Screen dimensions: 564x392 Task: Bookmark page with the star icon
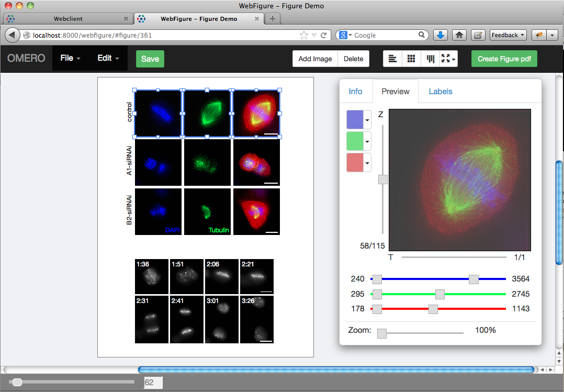click(304, 35)
